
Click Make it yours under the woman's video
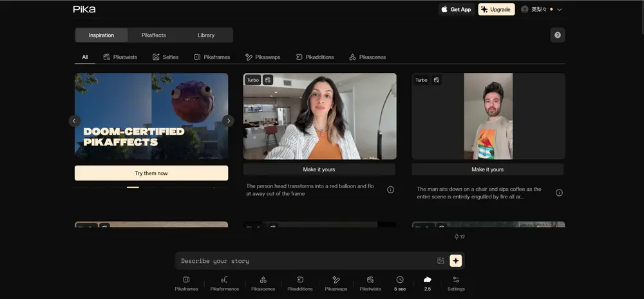(319, 169)
